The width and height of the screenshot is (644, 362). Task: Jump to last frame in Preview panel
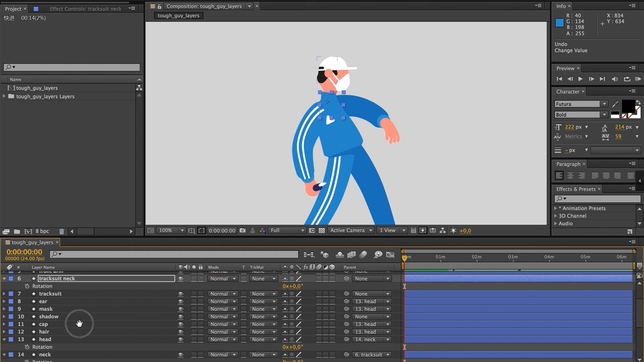[602, 79]
